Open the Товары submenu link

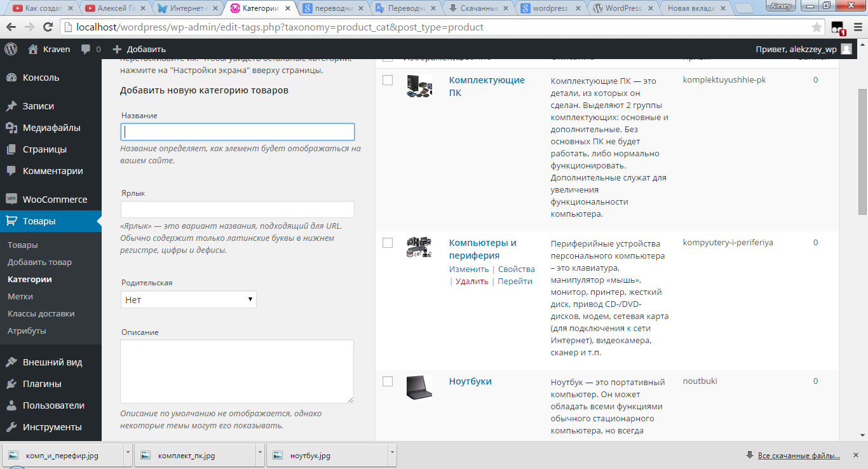click(23, 245)
